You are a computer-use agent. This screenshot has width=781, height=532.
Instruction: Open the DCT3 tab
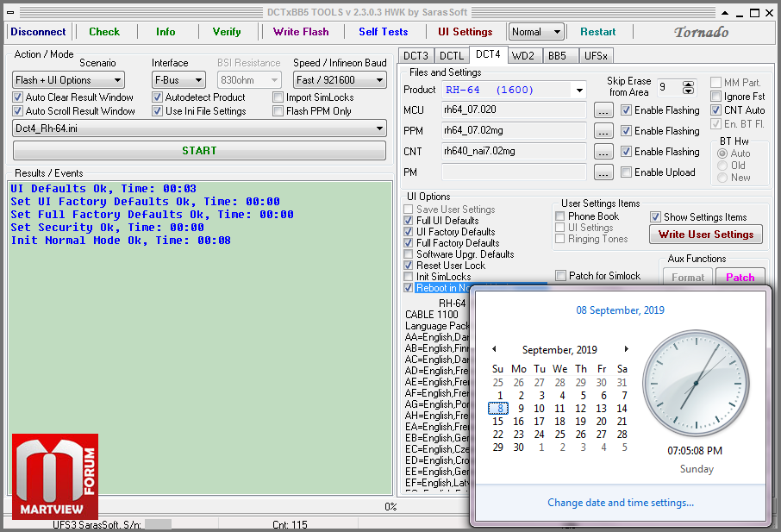(x=415, y=55)
